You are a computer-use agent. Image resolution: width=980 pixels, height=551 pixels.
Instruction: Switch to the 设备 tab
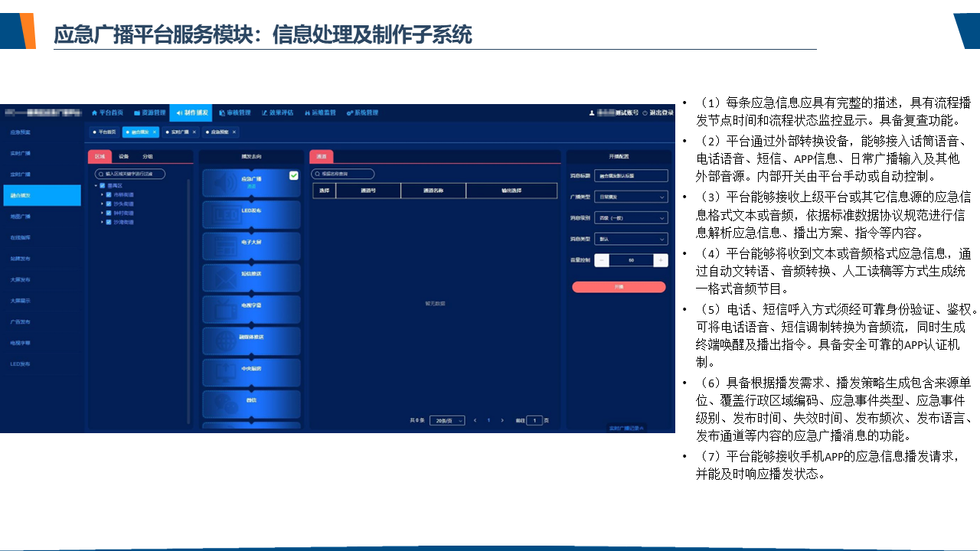point(123,156)
